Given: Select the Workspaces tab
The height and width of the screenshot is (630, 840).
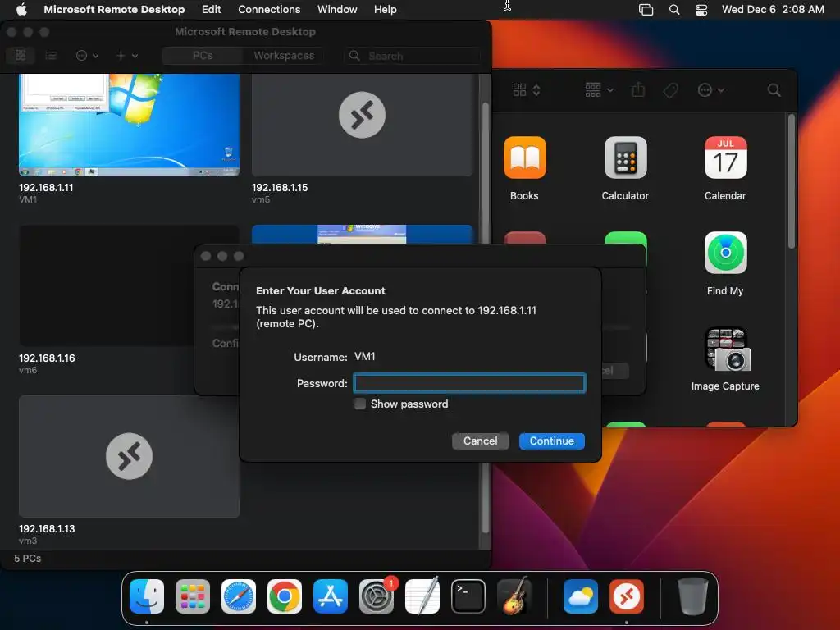Looking at the screenshot, I should coord(283,56).
